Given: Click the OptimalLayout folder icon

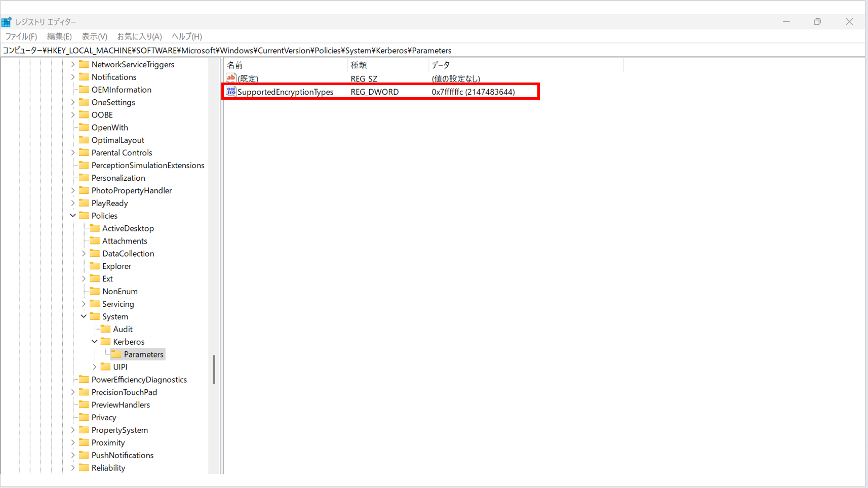Looking at the screenshot, I should point(84,140).
